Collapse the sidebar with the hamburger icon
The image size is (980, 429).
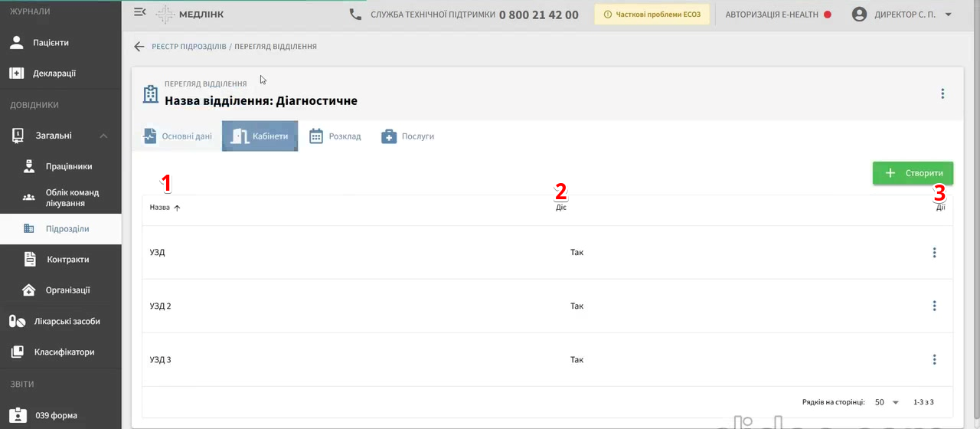[139, 12]
